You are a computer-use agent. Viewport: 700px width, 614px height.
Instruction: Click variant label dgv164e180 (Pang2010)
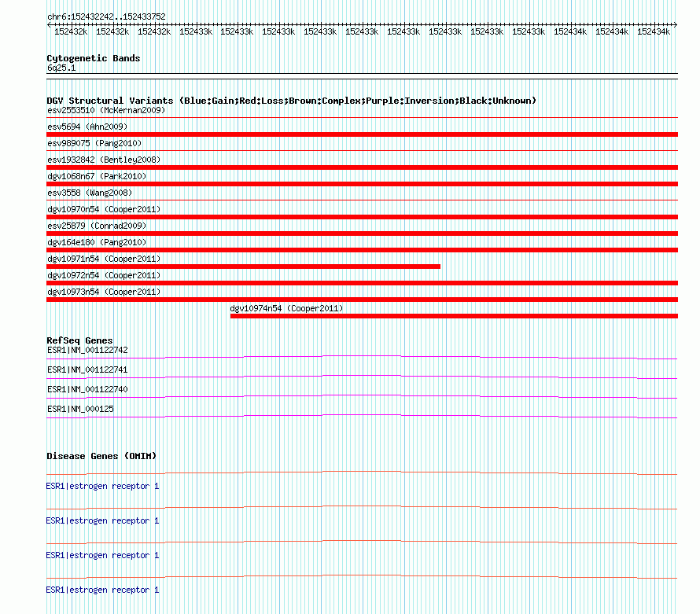click(97, 242)
